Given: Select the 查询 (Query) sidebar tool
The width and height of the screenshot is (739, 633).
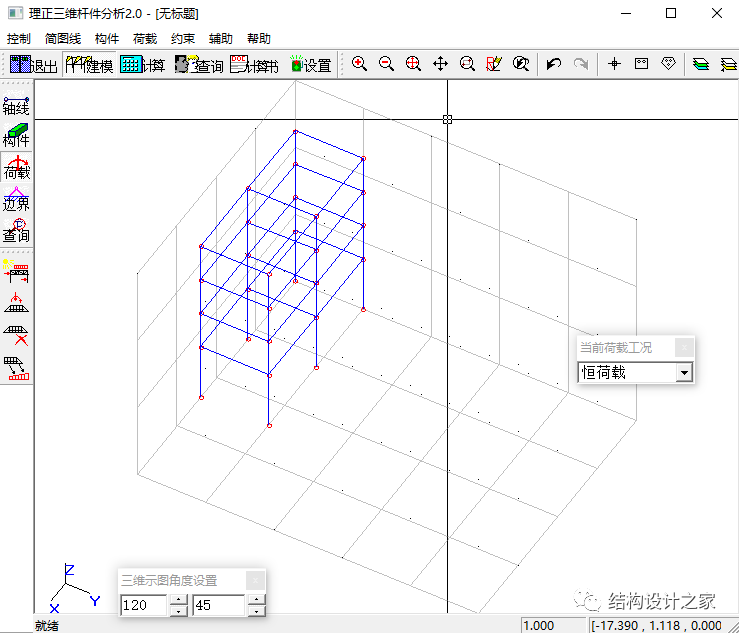Looking at the screenshot, I should [16, 230].
